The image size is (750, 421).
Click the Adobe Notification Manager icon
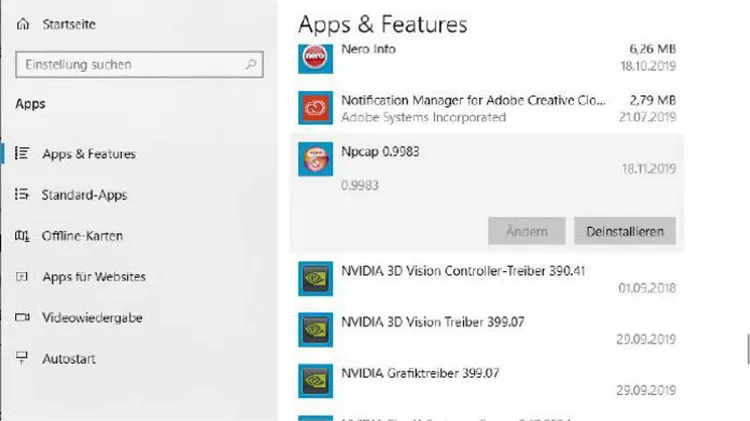point(315,108)
